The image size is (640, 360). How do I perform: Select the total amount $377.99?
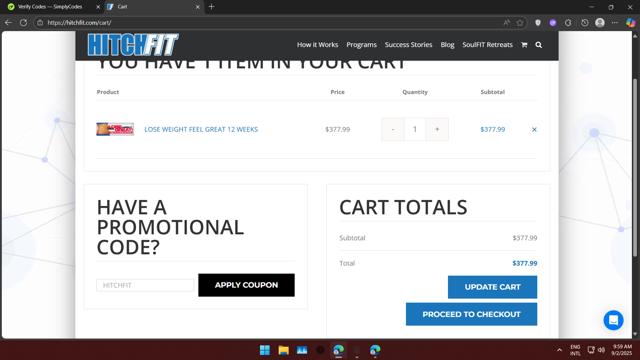click(525, 263)
